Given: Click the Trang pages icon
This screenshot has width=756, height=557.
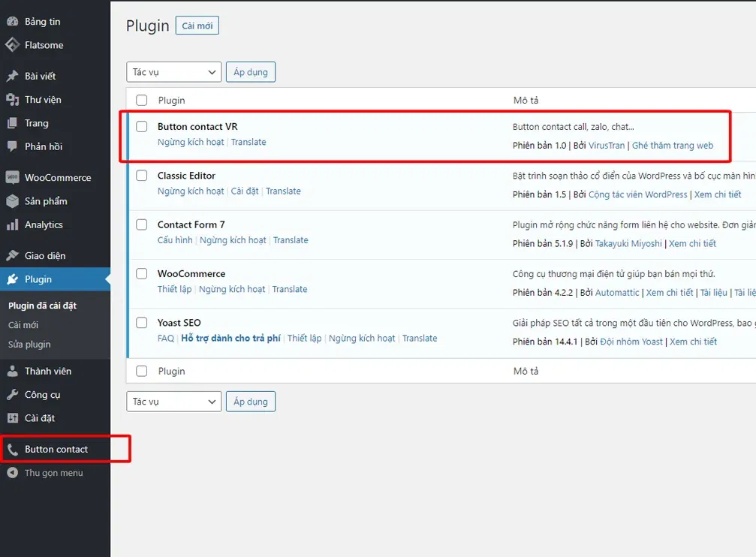Looking at the screenshot, I should click(x=13, y=123).
